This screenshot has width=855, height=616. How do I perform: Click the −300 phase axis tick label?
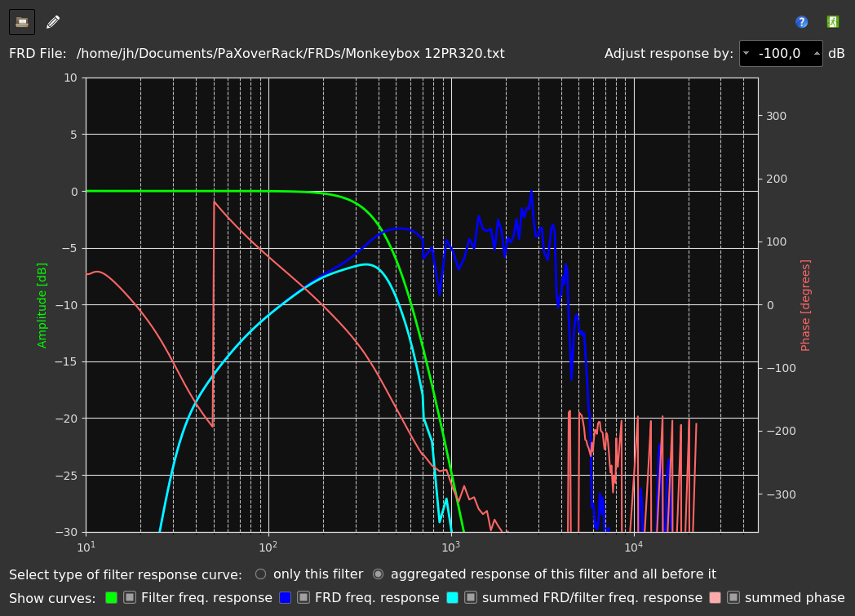click(x=781, y=494)
